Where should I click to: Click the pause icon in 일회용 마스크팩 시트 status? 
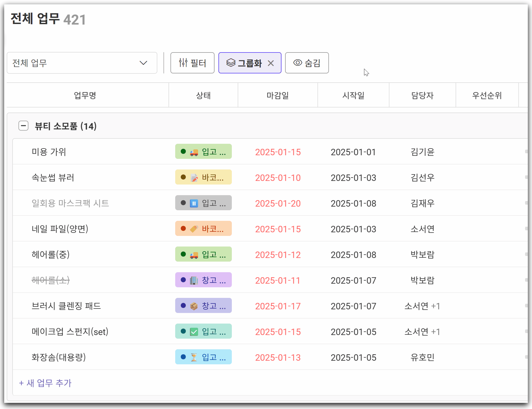194,203
